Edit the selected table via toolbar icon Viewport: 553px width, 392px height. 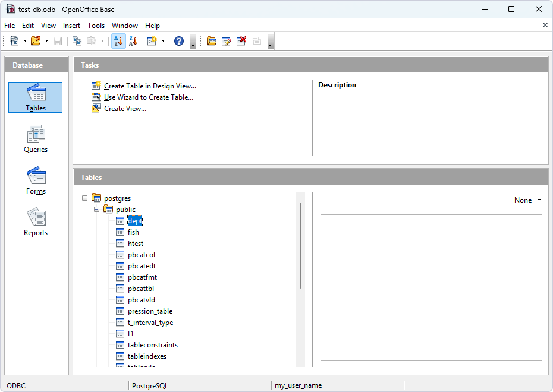click(x=227, y=40)
